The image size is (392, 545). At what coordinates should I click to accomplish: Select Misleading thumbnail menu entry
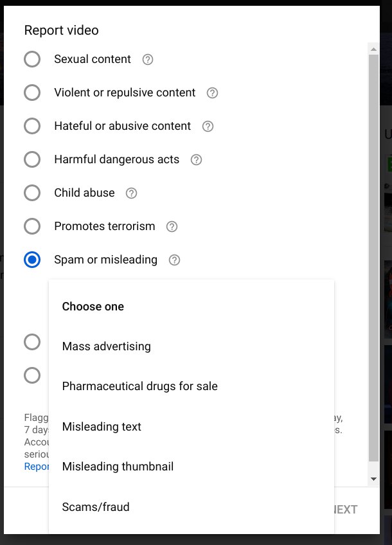pos(118,467)
